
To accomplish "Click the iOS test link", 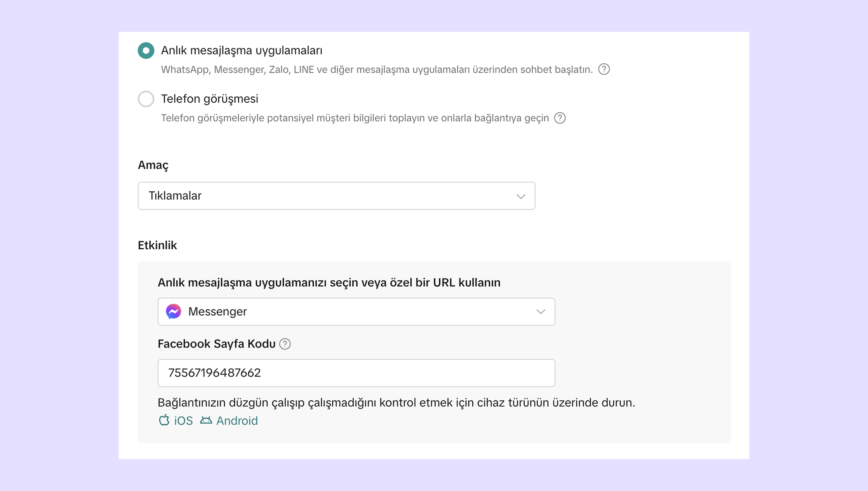I will [183, 421].
